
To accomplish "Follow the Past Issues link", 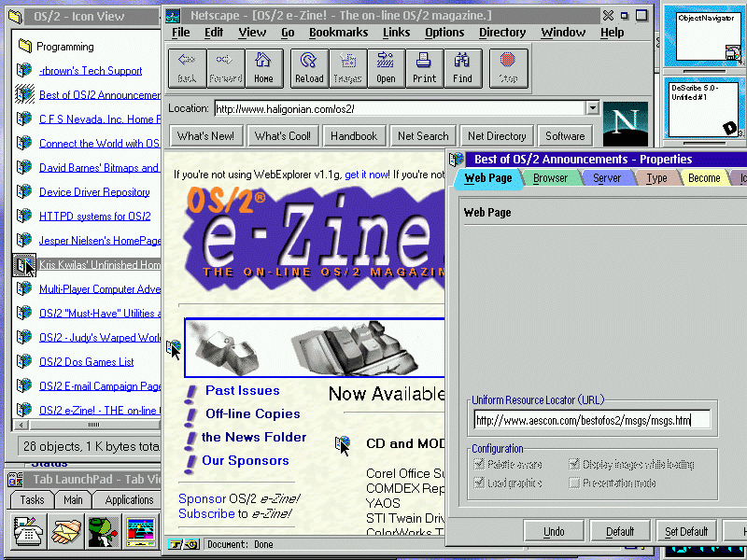I will click(x=243, y=390).
